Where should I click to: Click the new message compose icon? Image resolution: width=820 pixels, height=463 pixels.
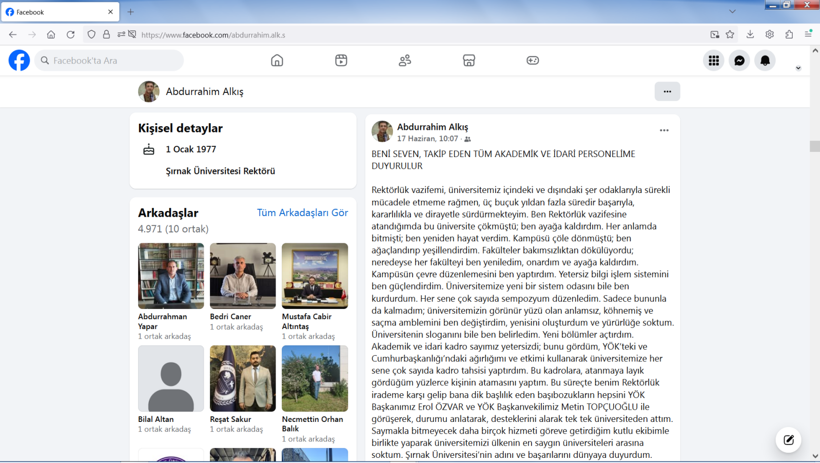coord(789,440)
